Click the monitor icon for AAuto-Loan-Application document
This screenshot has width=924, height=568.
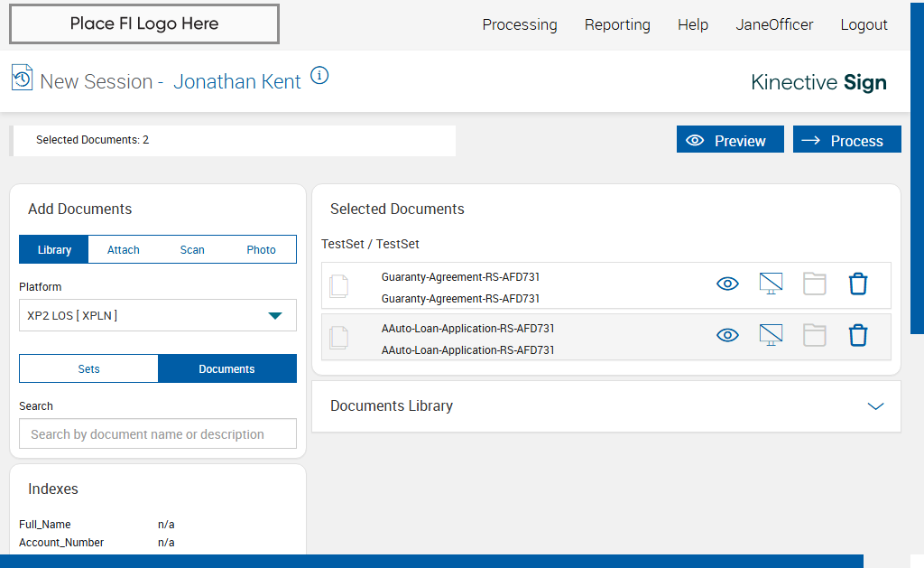coord(771,336)
